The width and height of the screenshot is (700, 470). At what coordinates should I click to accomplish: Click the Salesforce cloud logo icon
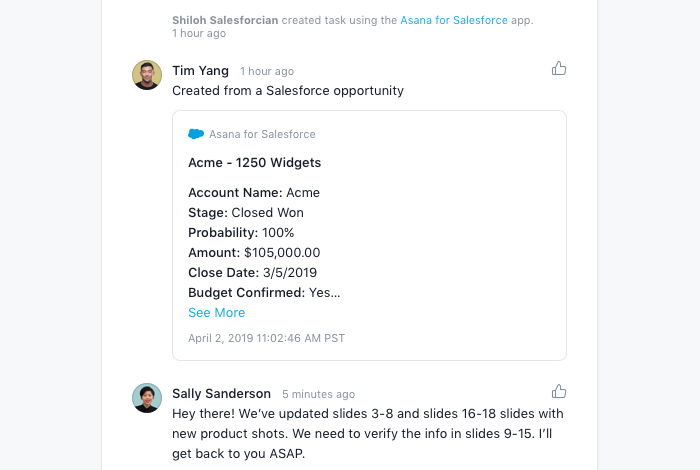[196, 134]
